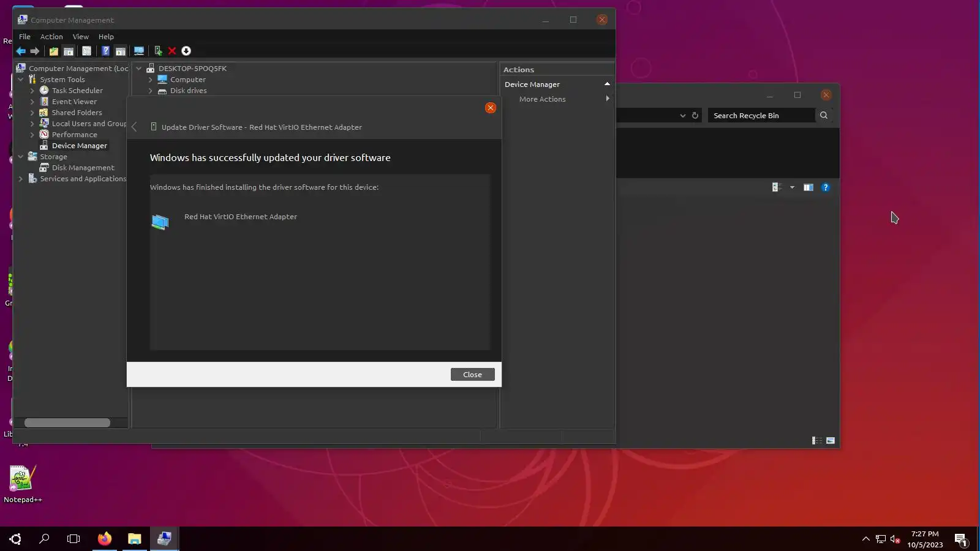The width and height of the screenshot is (980, 551).
Task: Click the back arrow in Update Driver dialog
Action: point(135,127)
